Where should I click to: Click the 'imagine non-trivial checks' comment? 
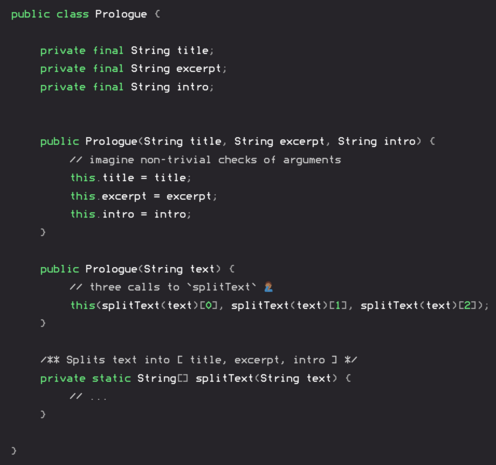pyautogui.click(x=205, y=160)
